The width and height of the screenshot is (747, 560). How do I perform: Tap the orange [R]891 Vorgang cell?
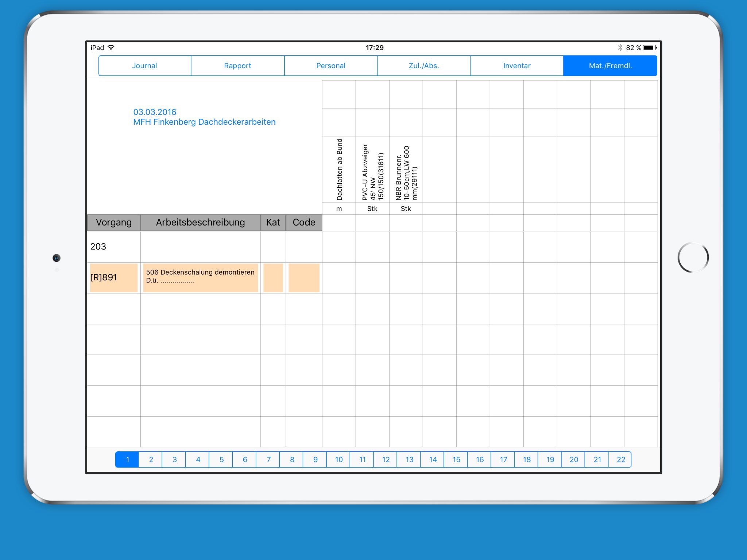pyautogui.click(x=113, y=277)
